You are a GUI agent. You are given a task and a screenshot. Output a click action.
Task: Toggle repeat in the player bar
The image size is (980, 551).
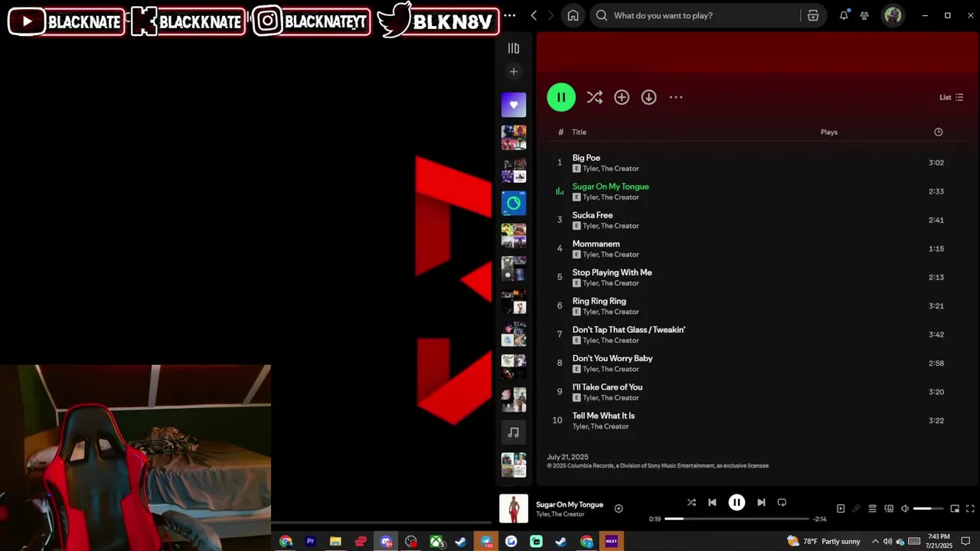[782, 503]
